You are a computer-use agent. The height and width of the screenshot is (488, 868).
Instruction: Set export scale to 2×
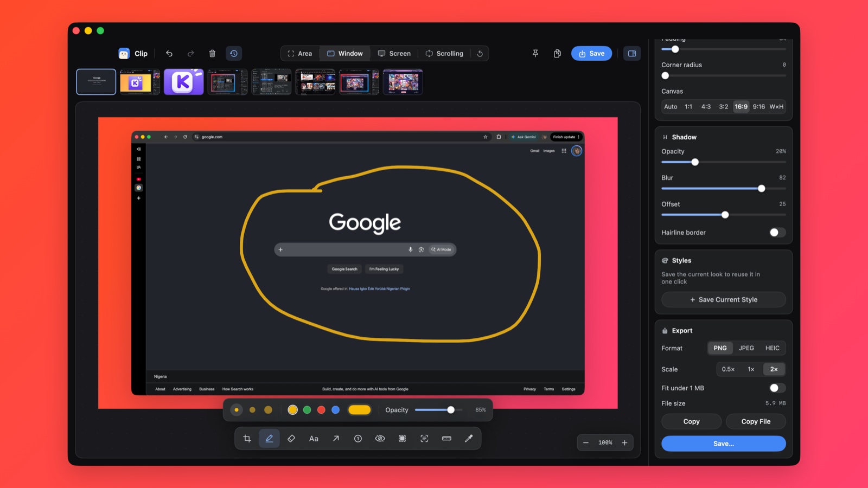point(774,369)
